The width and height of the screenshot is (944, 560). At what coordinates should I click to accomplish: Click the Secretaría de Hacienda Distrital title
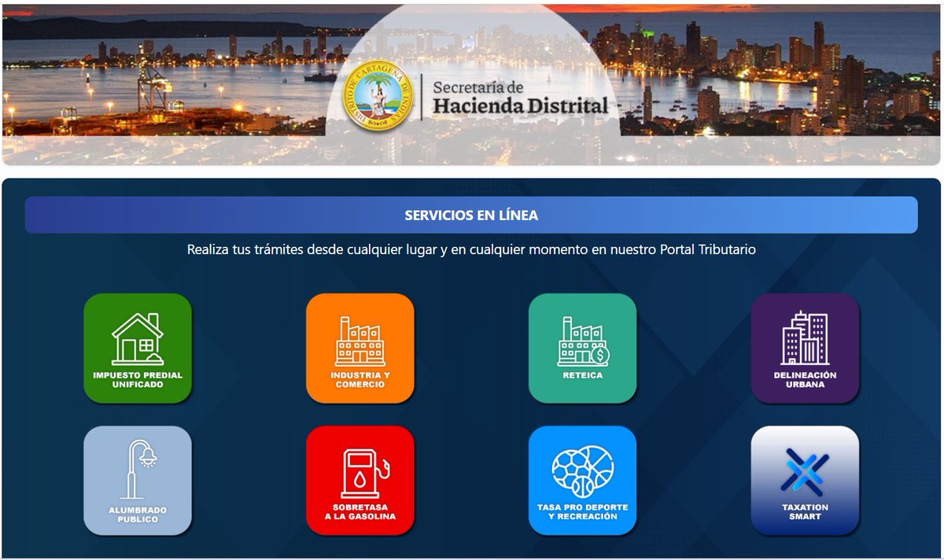[520, 97]
